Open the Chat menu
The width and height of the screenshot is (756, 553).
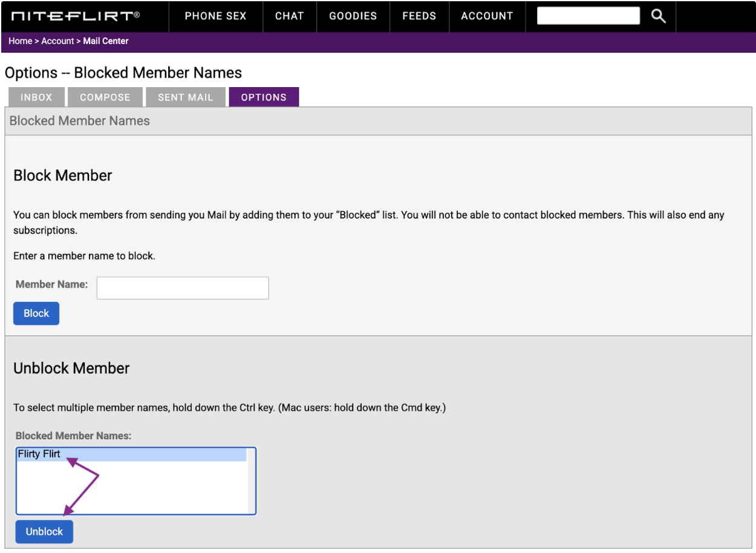click(289, 16)
